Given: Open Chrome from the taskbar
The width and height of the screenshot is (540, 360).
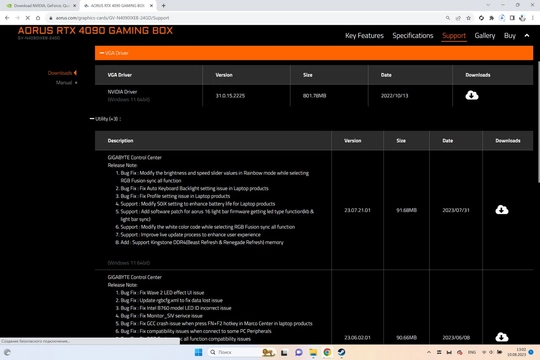Looking at the screenshot, I should (327, 352).
